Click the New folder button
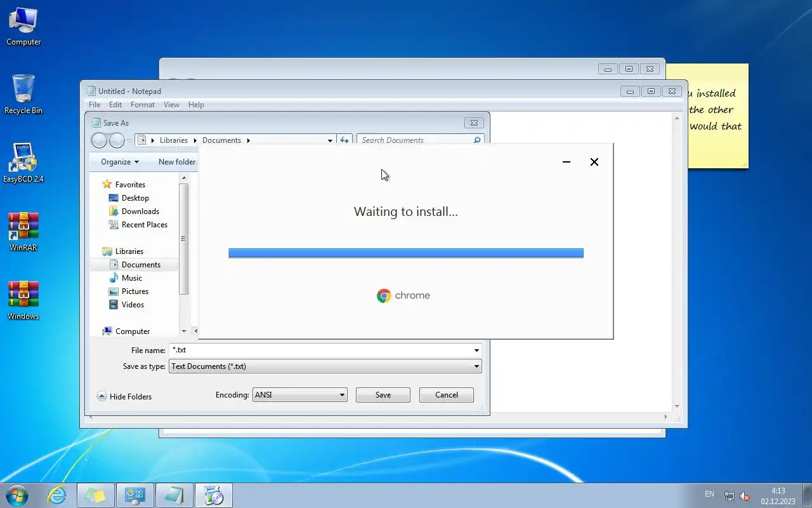The image size is (812, 508). click(177, 162)
